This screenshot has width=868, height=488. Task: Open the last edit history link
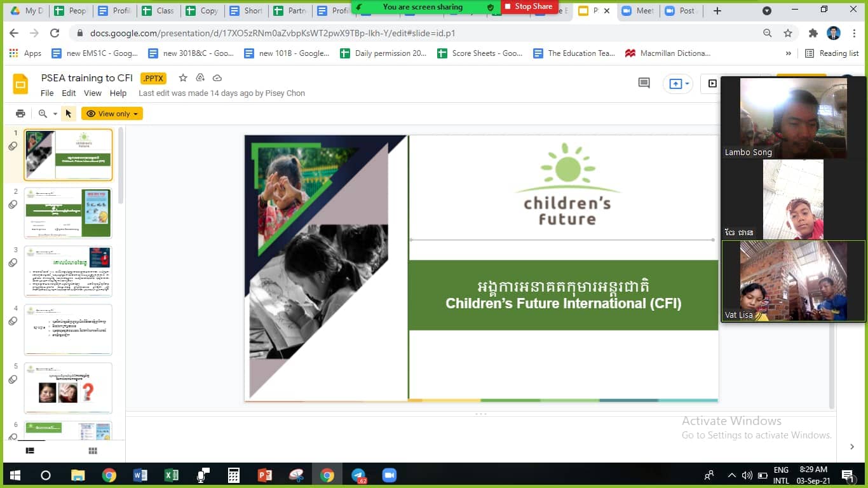222,93
